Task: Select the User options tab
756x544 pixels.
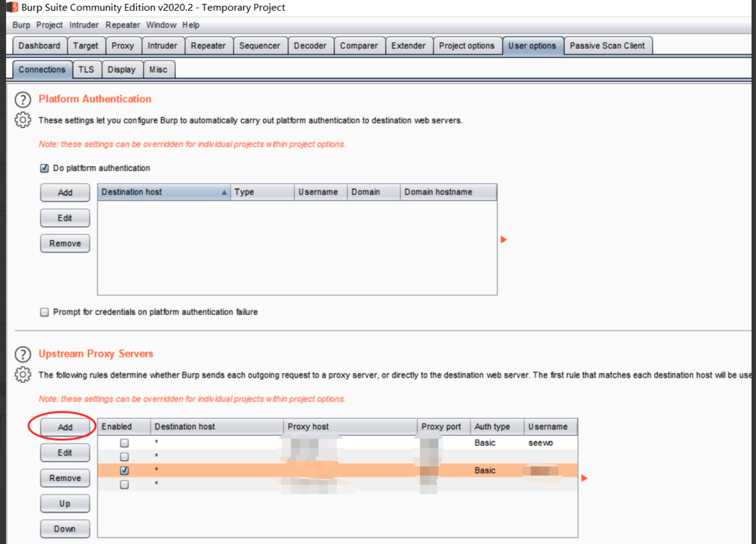Action: 532,46
